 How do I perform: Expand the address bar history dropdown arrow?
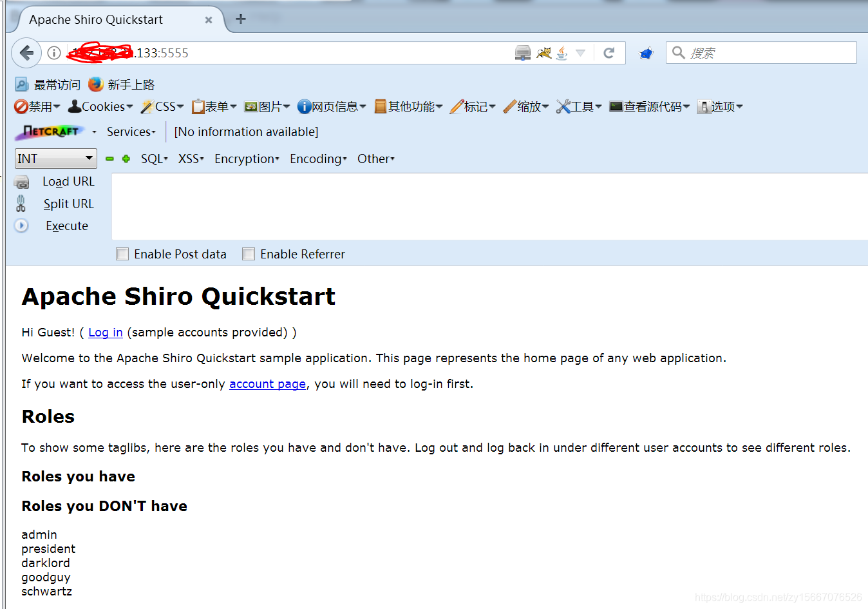580,53
